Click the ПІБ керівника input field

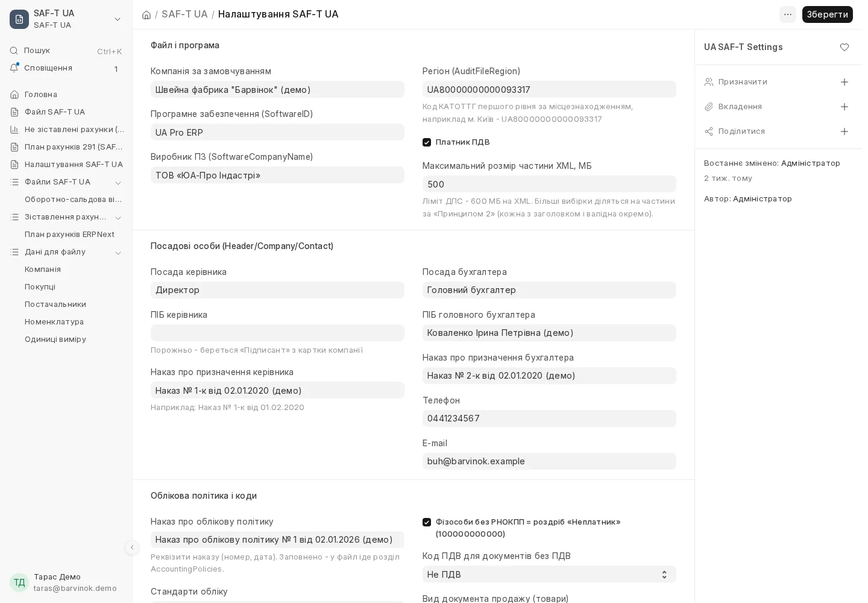(x=277, y=333)
